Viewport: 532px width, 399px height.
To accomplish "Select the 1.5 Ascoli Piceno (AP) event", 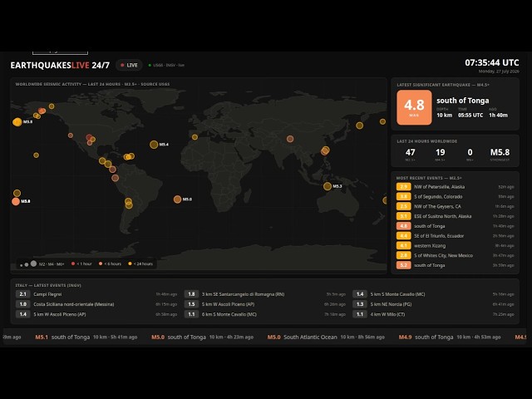I will coord(265,304).
